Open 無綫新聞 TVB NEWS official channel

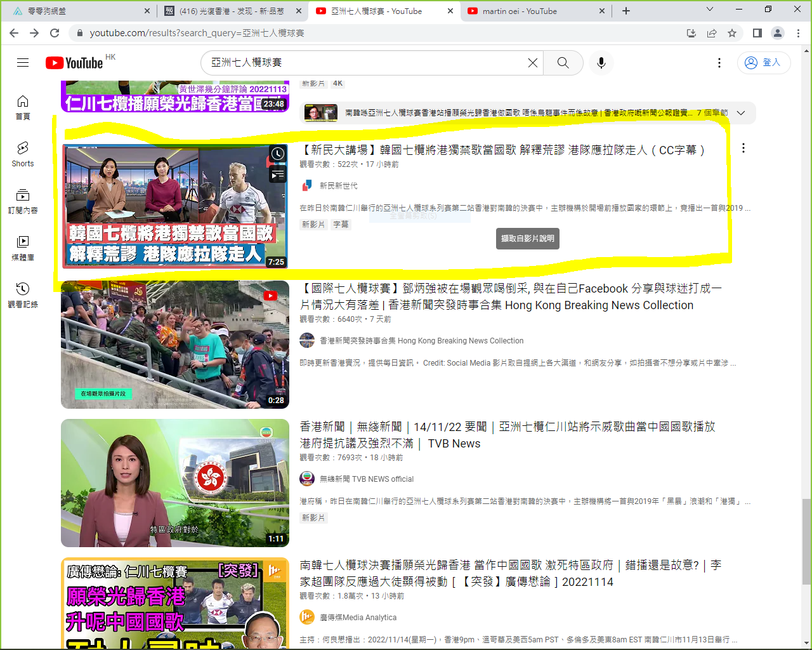click(x=366, y=479)
